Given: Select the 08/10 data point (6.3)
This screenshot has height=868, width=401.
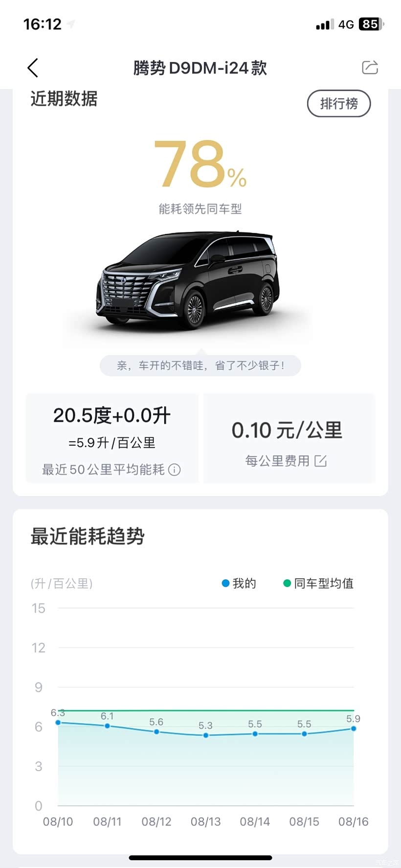Looking at the screenshot, I should tap(58, 722).
